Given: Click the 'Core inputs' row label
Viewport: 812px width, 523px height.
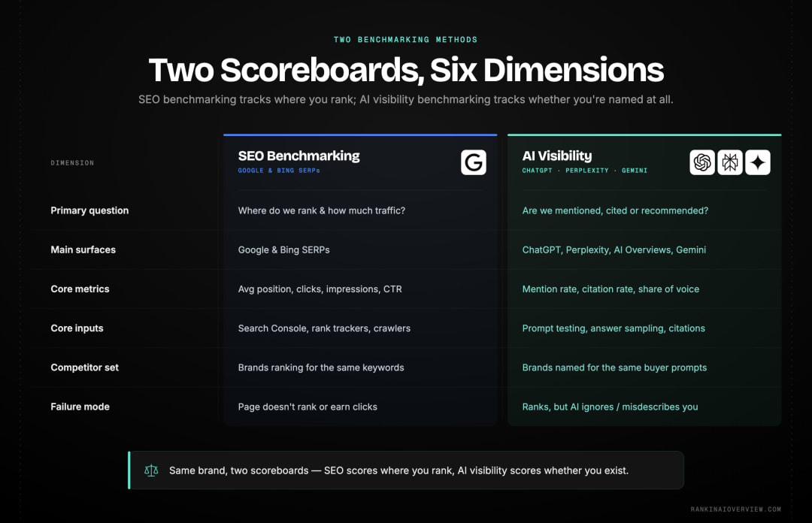Looking at the screenshot, I should [x=77, y=328].
